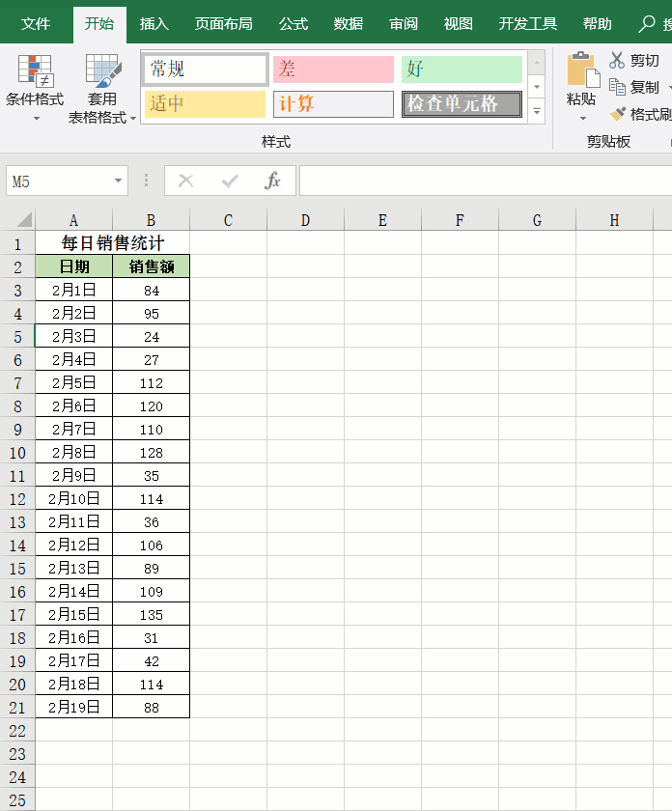
Task: Click the title cell 每日销售统计
Action: (112, 242)
